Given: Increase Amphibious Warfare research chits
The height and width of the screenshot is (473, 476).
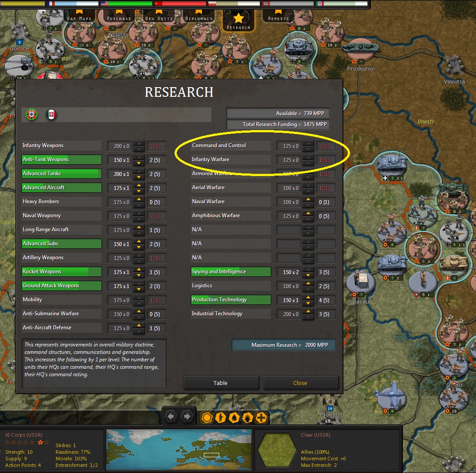Looking at the screenshot, I should click(308, 213).
